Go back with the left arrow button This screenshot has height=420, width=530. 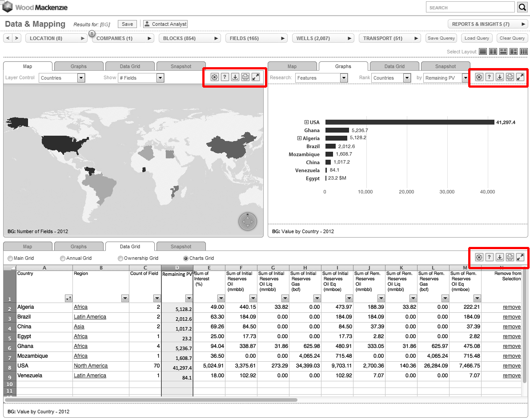click(8, 38)
